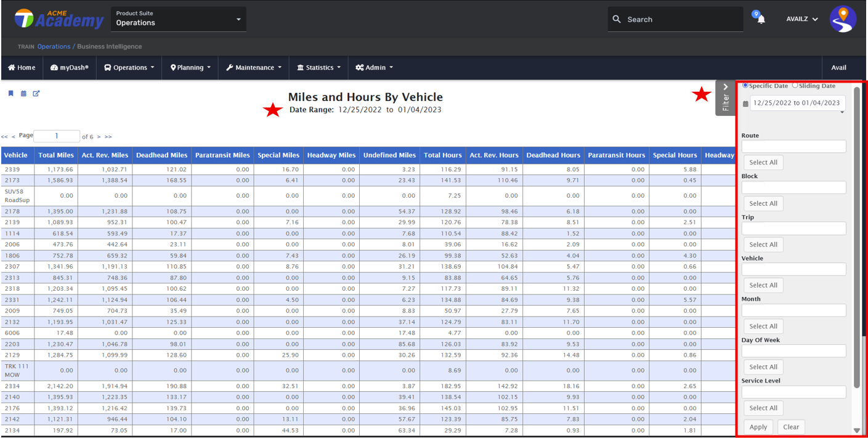Screen dimensions: 868x438
Task: Open the Maintenance menu
Action: coord(253,68)
